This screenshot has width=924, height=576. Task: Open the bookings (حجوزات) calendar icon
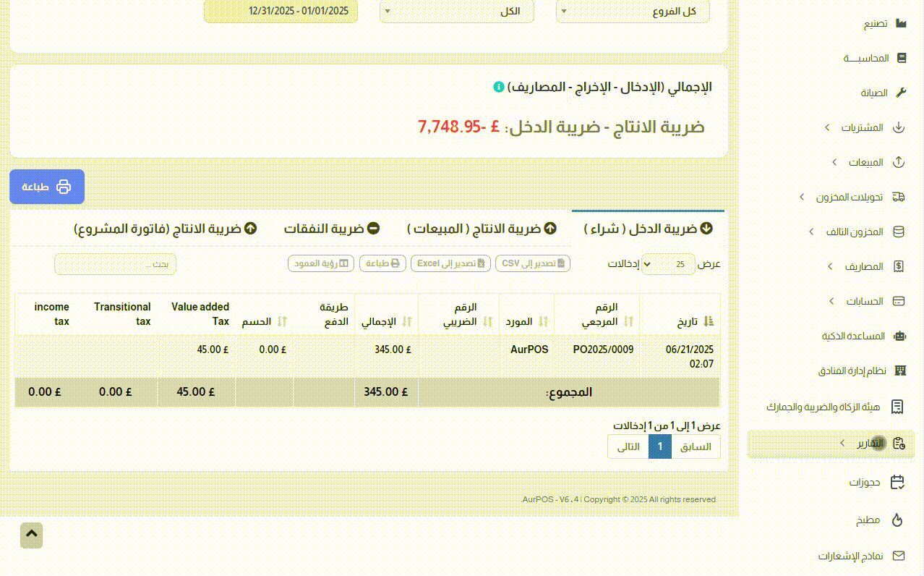pos(897,482)
